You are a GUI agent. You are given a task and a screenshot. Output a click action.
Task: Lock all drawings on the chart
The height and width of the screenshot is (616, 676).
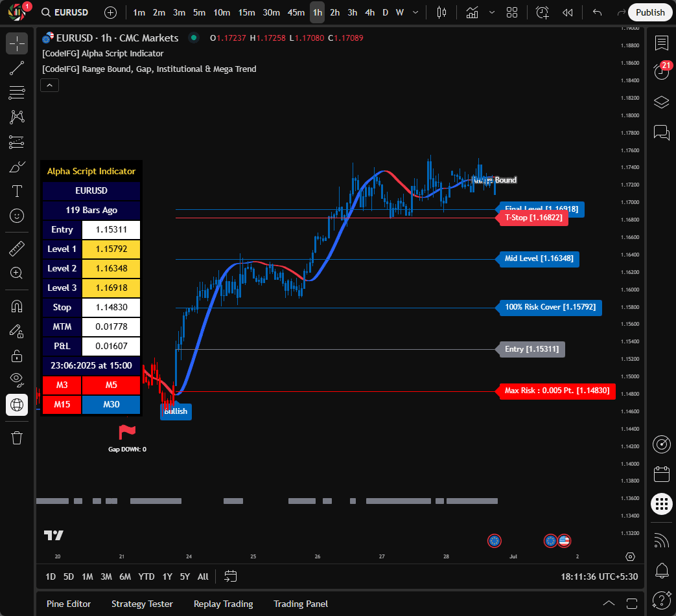16,355
